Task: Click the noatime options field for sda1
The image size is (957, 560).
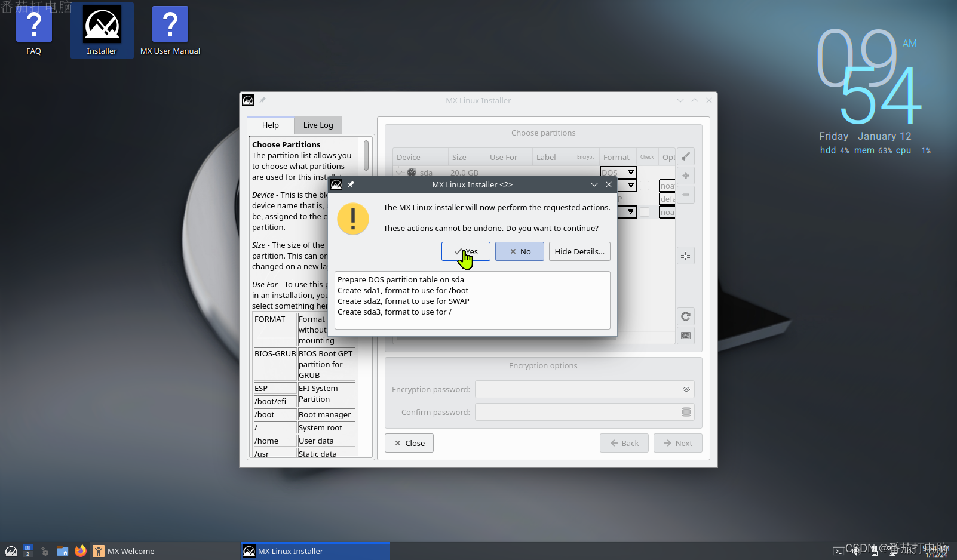Action: pyautogui.click(x=667, y=186)
